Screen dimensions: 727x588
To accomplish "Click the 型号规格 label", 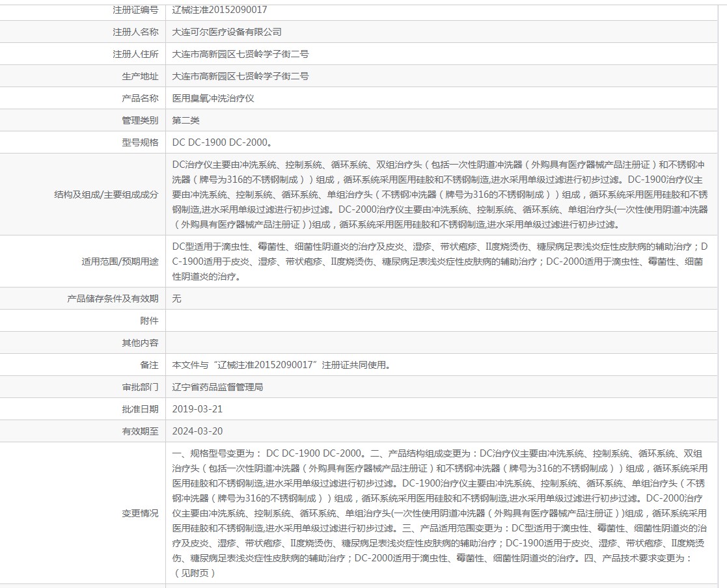I will pyautogui.click(x=140, y=142).
